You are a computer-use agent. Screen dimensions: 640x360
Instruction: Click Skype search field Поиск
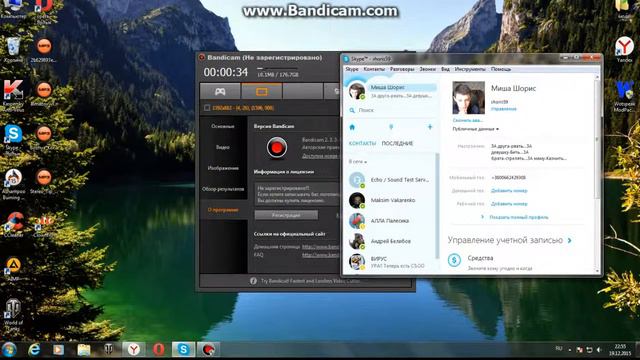pyautogui.click(x=391, y=110)
